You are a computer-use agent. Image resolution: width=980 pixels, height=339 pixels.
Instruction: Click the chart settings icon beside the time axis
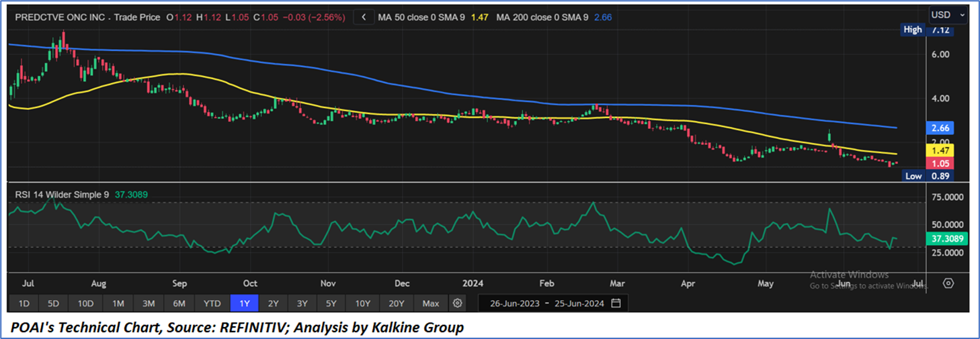(x=948, y=283)
